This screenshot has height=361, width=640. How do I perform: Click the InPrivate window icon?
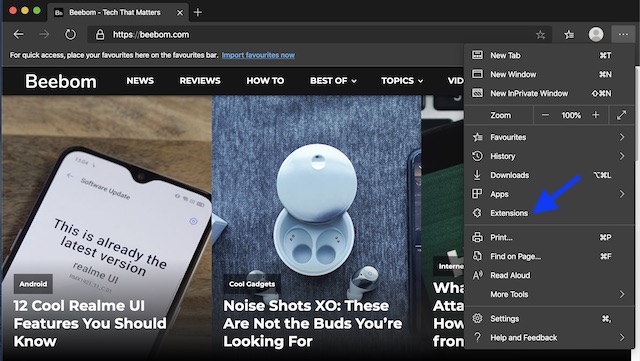477,93
